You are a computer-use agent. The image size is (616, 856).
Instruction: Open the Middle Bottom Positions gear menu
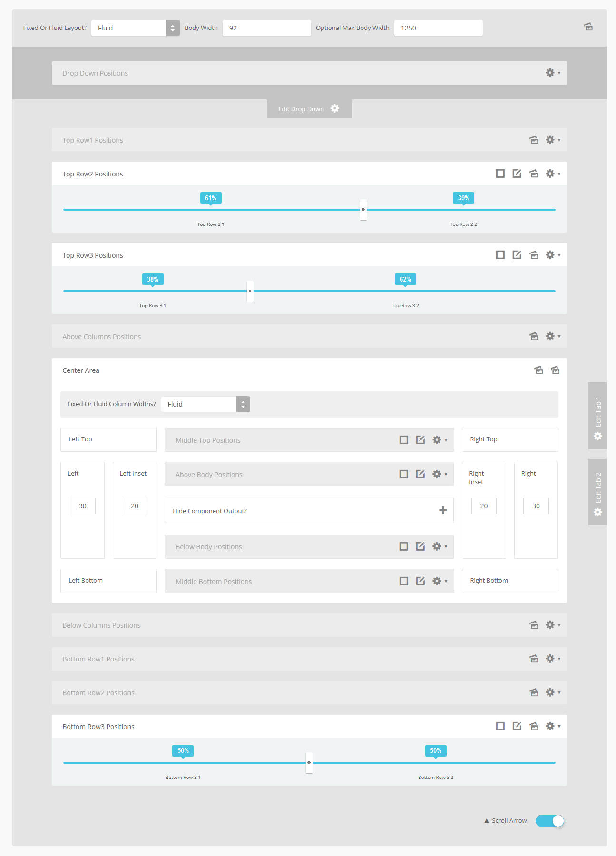click(440, 581)
